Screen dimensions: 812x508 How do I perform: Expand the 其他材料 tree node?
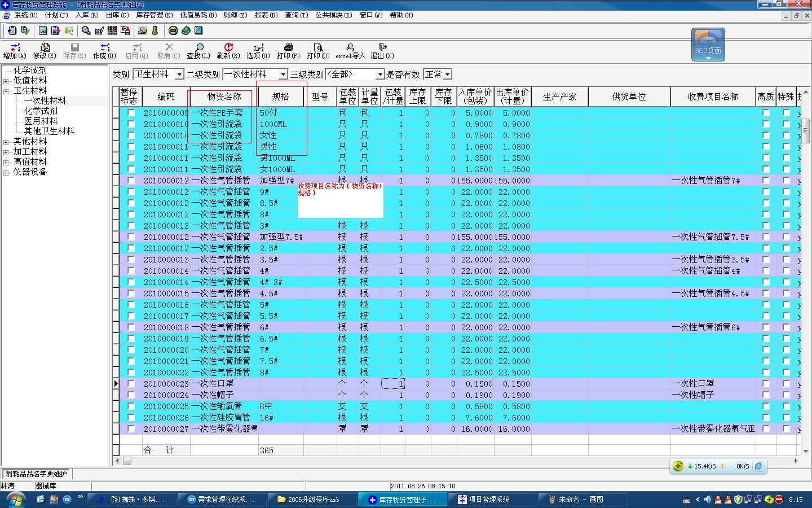[x=6, y=142]
